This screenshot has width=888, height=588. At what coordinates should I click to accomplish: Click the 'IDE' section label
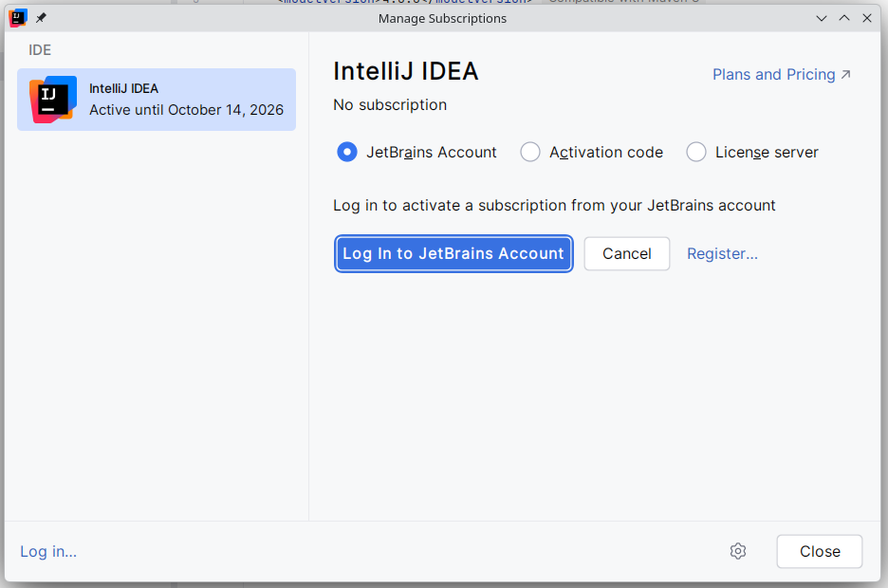(40, 50)
